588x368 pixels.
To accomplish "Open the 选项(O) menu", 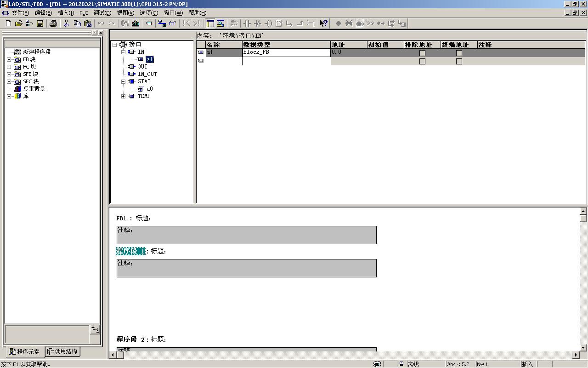I will tap(149, 13).
